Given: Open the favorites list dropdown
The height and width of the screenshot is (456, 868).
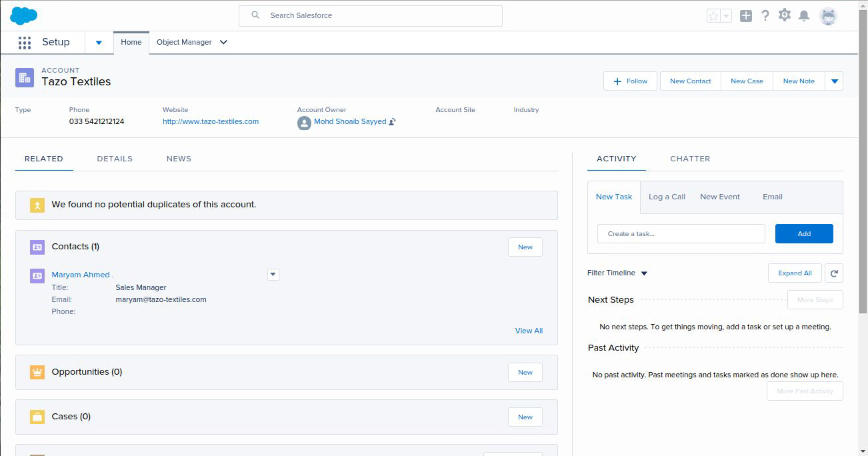Looking at the screenshot, I should 726,16.
